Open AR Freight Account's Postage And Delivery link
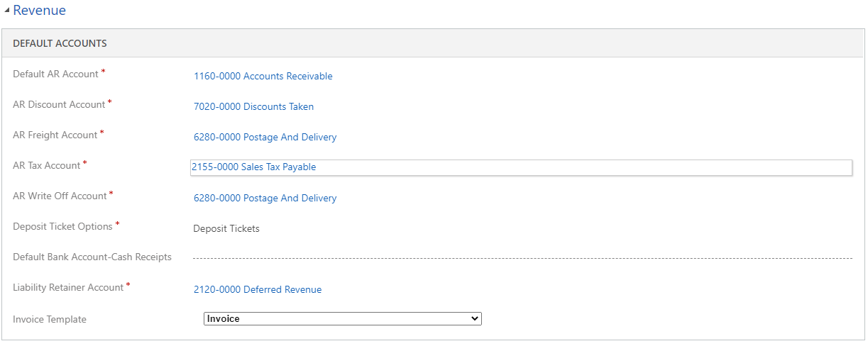 coord(265,137)
